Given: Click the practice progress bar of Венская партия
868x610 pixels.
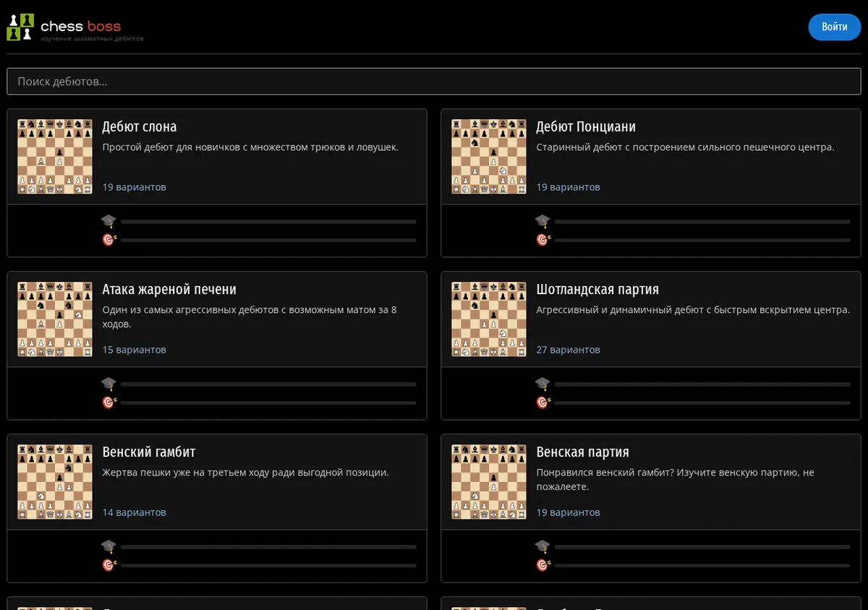Looking at the screenshot, I should [702, 565].
